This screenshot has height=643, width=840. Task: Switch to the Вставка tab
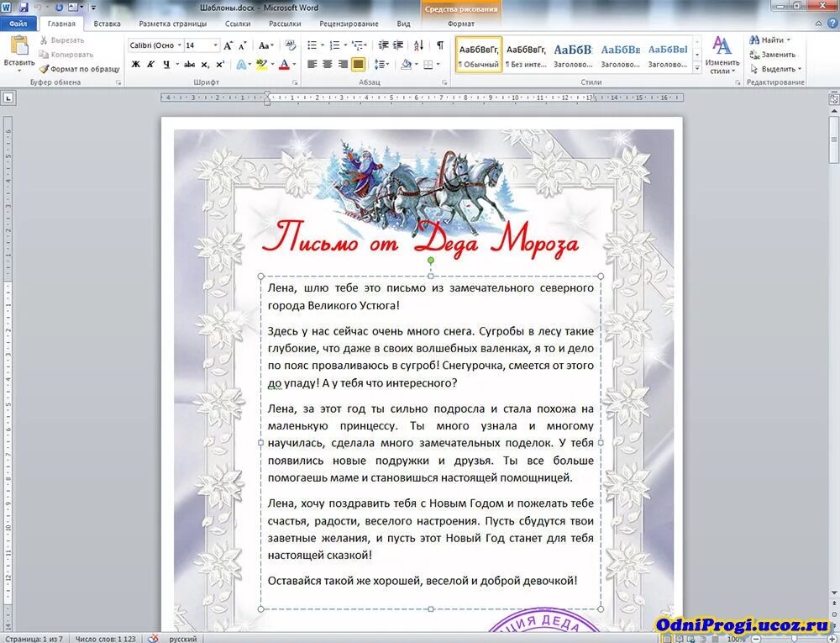coord(107,24)
